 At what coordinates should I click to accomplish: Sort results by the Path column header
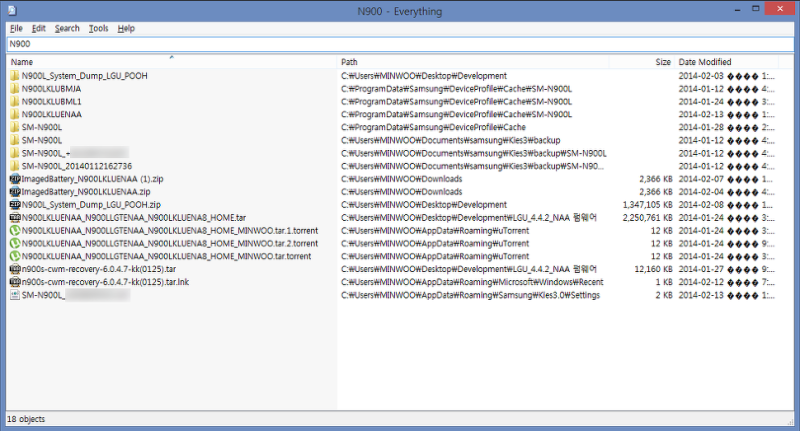[x=473, y=62]
